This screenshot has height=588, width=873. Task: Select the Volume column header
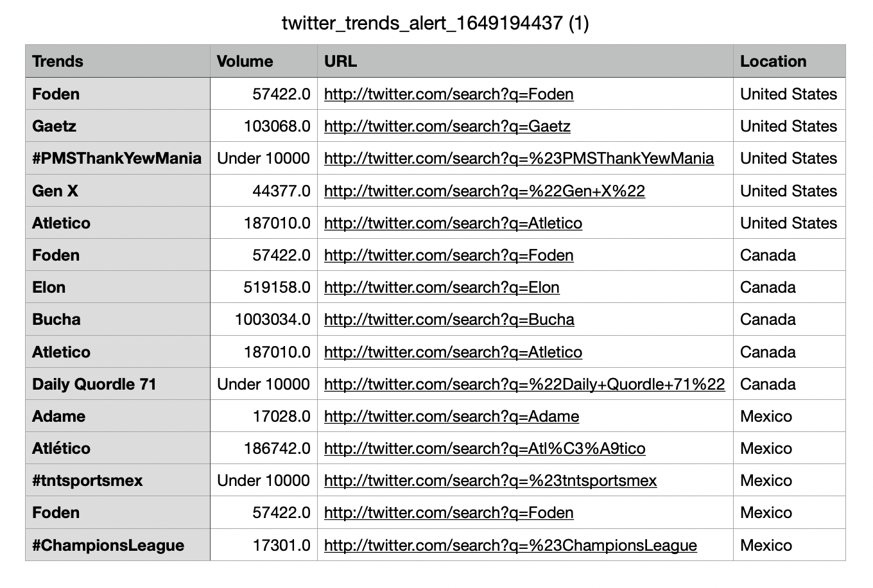(263, 62)
